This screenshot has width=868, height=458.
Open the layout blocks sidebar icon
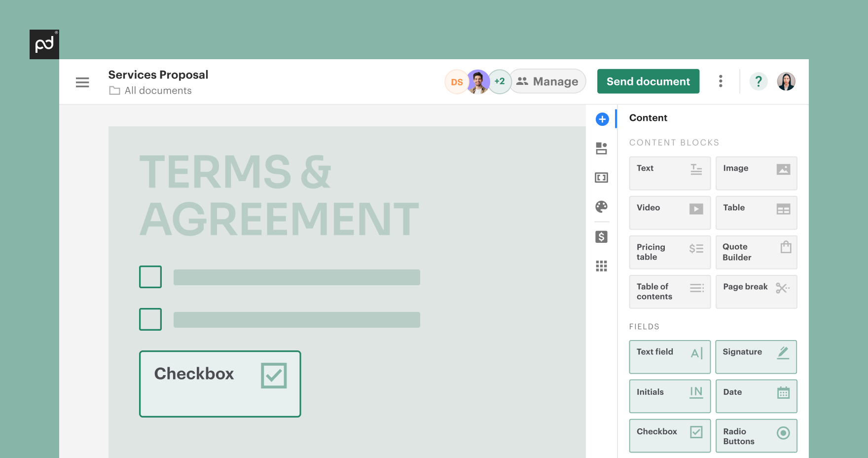[x=601, y=148]
